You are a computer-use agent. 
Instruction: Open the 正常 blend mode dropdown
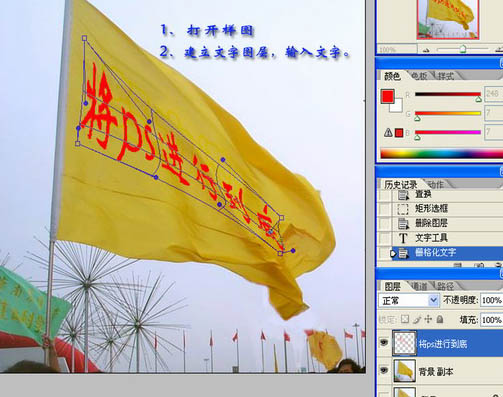[409, 301]
